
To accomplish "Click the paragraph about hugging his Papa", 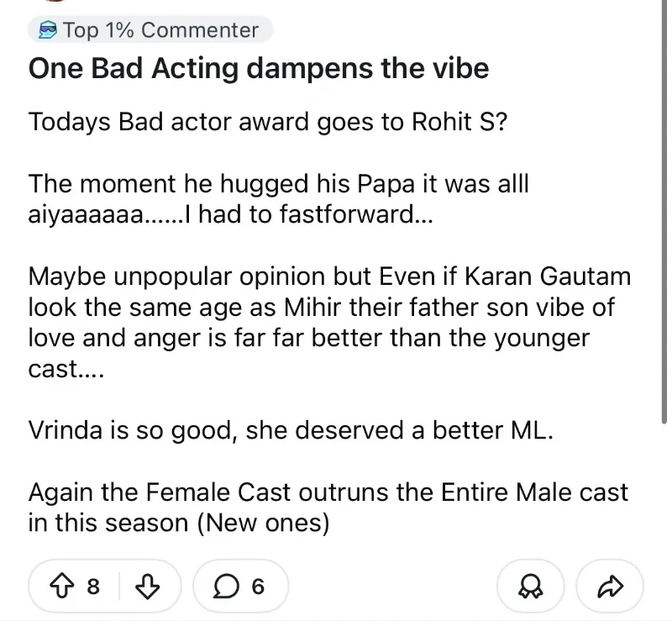I will (x=277, y=198).
